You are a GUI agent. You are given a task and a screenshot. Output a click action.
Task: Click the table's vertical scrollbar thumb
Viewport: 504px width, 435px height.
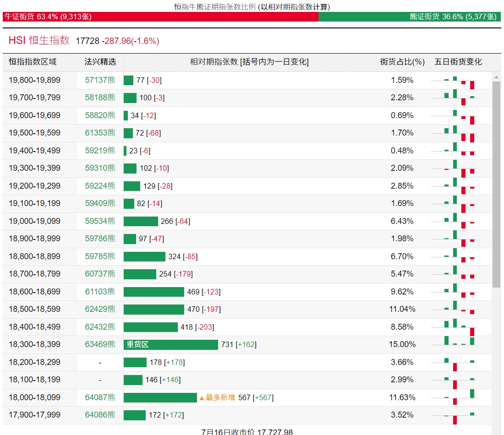[x=496, y=183]
